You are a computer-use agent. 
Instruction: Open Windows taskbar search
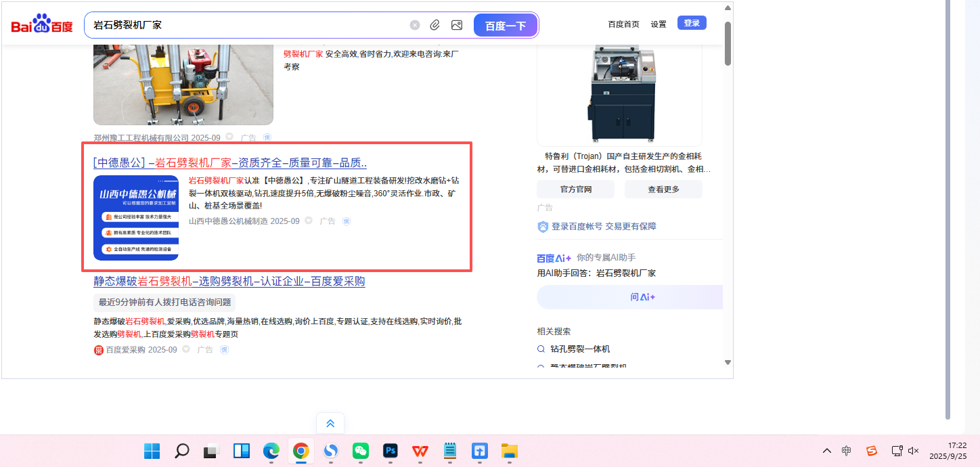pos(181,451)
